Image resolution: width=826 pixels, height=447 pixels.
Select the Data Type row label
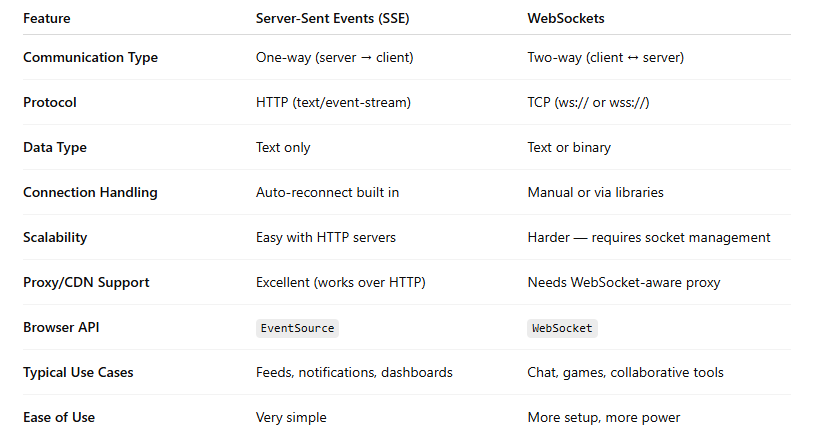click(x=55, y=147)
